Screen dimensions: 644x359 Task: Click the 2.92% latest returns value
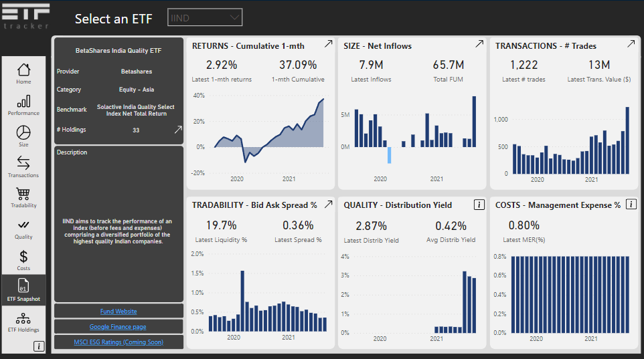[x=222, y=66]
